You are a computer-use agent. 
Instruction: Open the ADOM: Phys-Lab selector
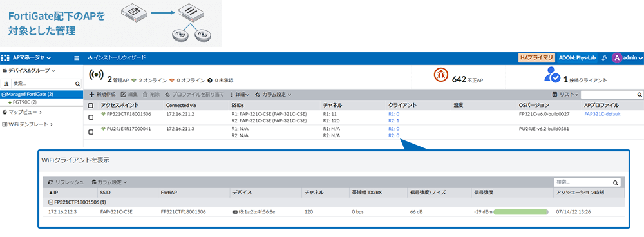577,58
